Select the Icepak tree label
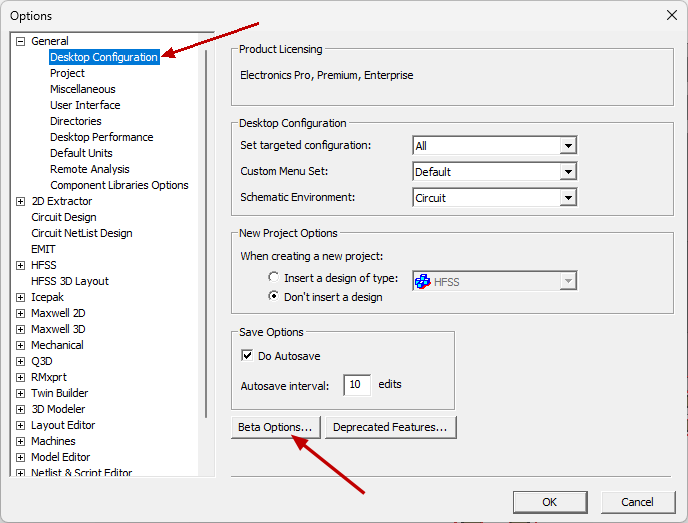 (47, 297)
